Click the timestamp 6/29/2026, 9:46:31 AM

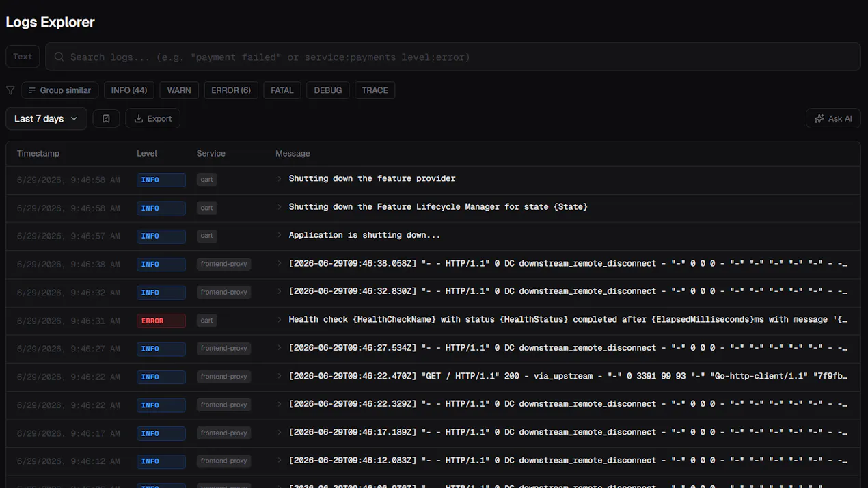point(68,321)
